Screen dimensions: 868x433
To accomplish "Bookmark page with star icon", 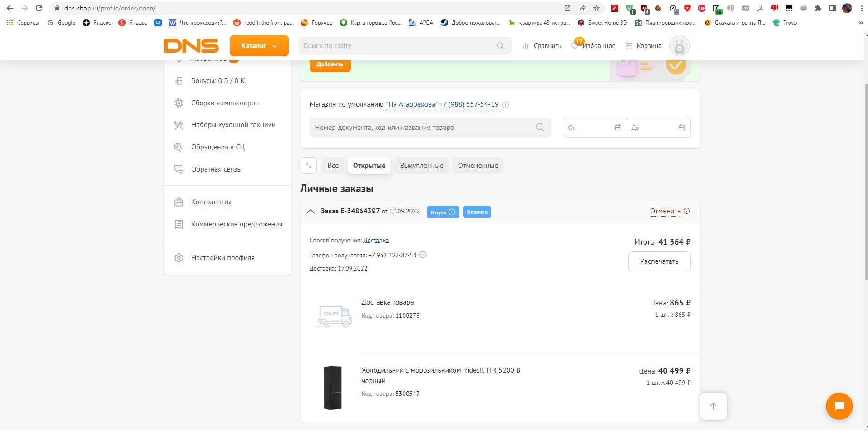I will click(x=597, y=8).
